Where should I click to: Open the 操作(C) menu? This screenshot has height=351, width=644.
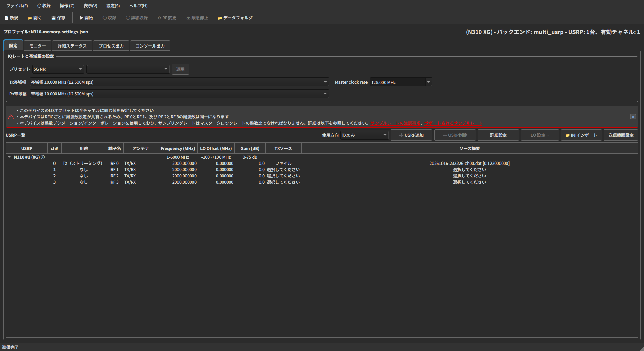pyautogui.click(x=67, y=6)
